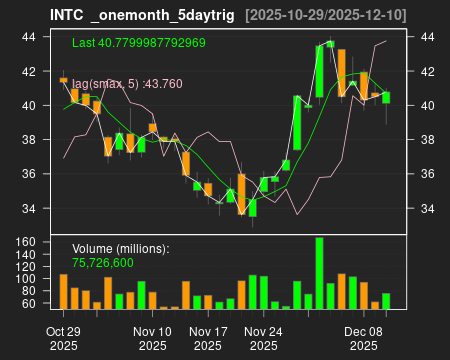Click the right price axis label "36"
The width and height of the screenshot is (450, 360).
[x=427, y=174]
